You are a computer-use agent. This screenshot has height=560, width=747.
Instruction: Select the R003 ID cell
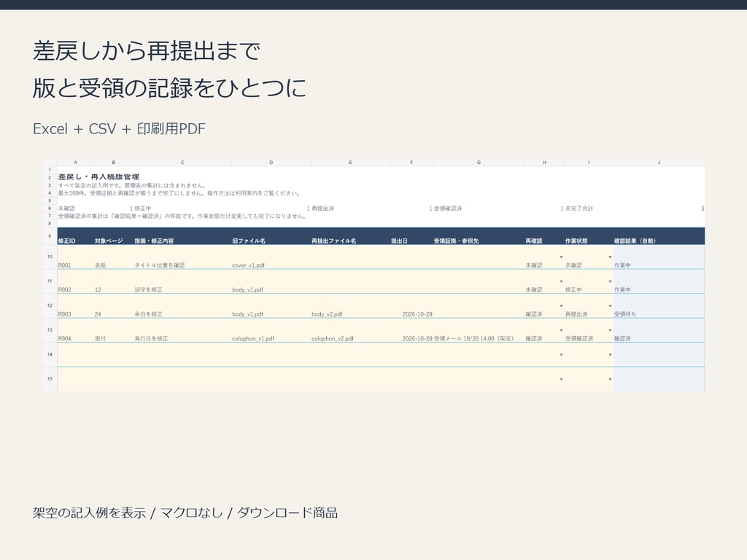tap(76, 306)
